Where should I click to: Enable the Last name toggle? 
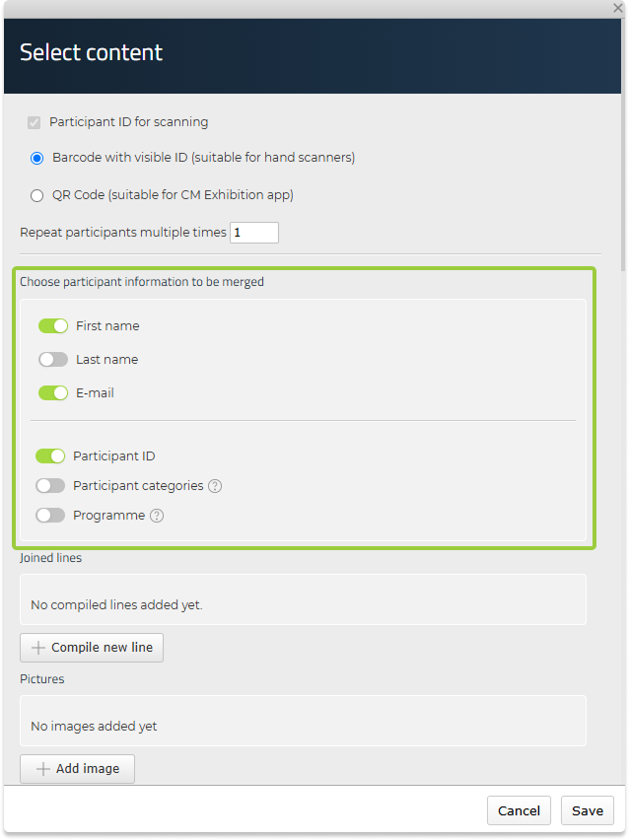coord(53,360)
